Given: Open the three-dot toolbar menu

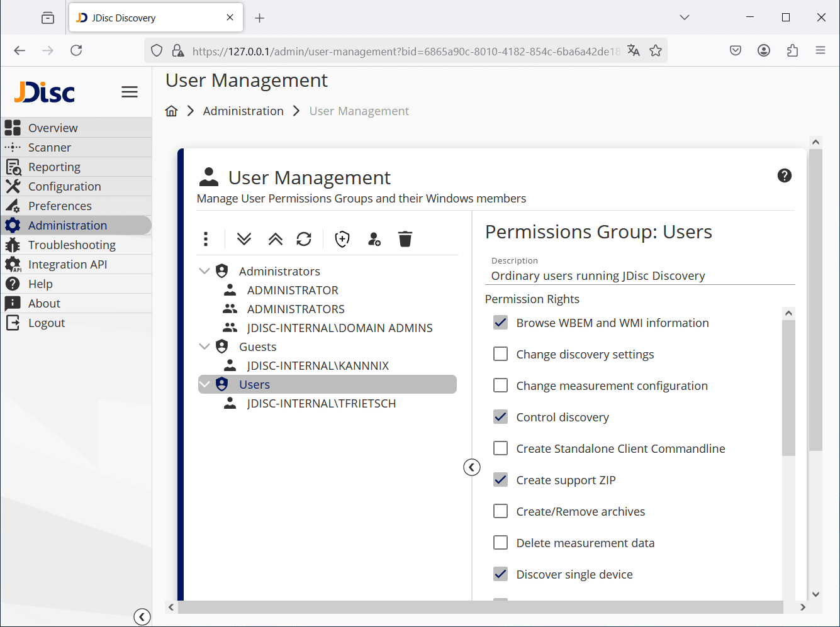Looking at the screenshot, I should click(205, 239).
